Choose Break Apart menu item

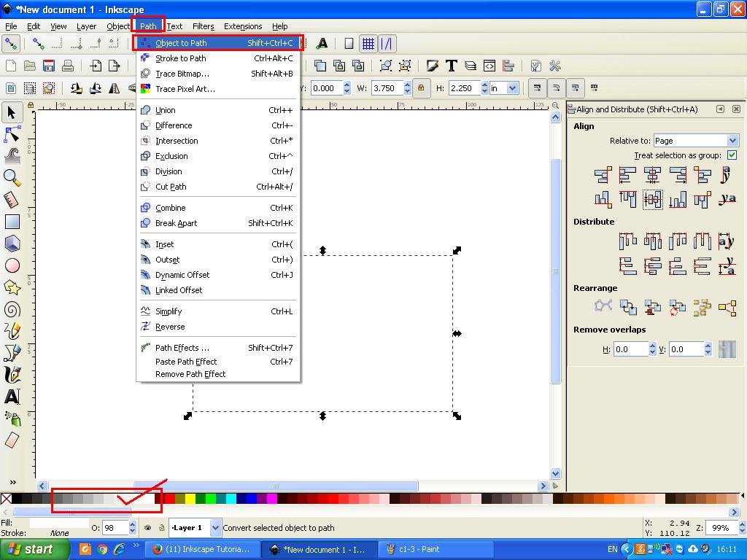click(x=217, y=223)
